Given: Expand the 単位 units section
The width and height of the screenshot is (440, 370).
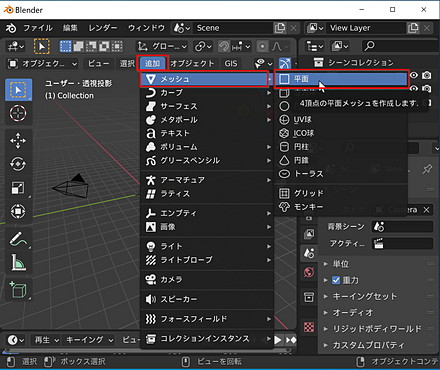Looking at the screenshot, I should [x=340, y=264].
